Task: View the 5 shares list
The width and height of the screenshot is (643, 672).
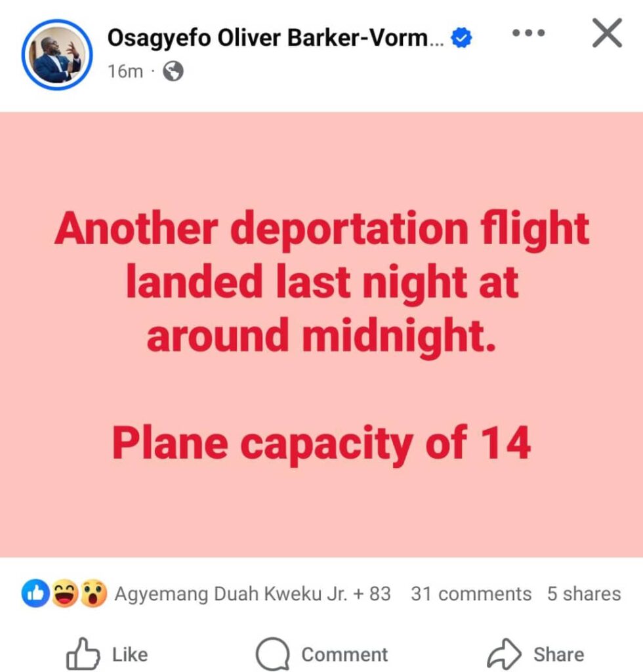Action: coord(583,594)
